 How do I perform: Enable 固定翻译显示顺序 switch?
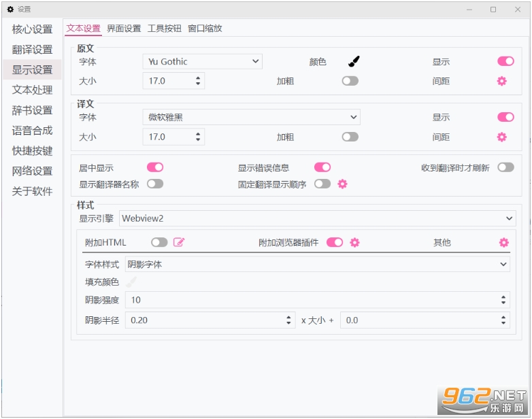pyautogui.click(x=322, y=184)
